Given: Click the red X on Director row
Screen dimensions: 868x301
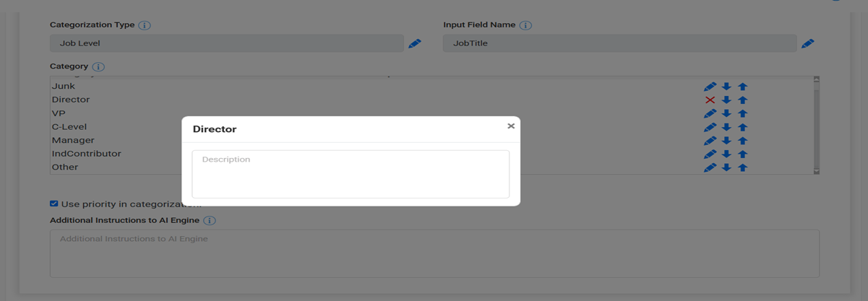Looking at the screenshot, I should coord(710,100).
